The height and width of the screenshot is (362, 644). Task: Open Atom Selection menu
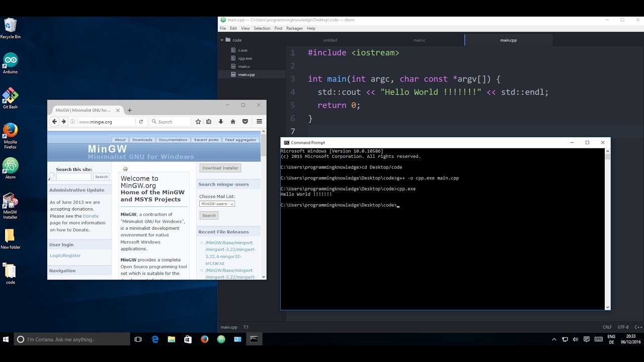(262, 28)
